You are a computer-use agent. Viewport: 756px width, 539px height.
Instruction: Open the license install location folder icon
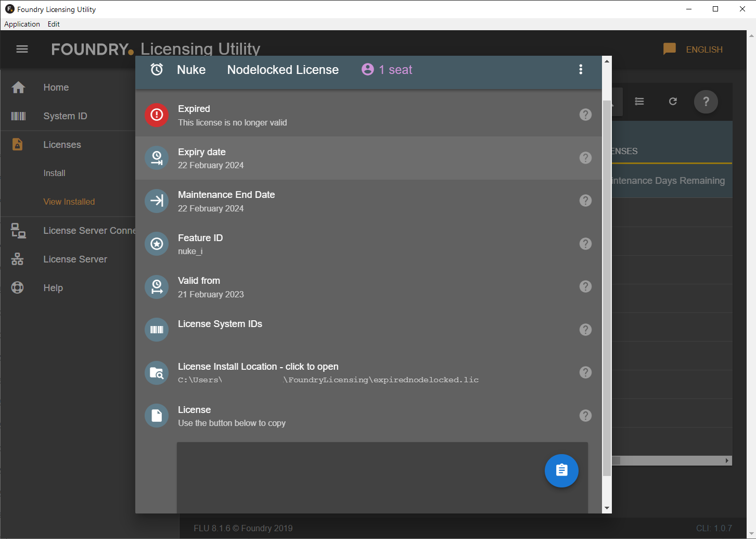click(x=157, y=373)
